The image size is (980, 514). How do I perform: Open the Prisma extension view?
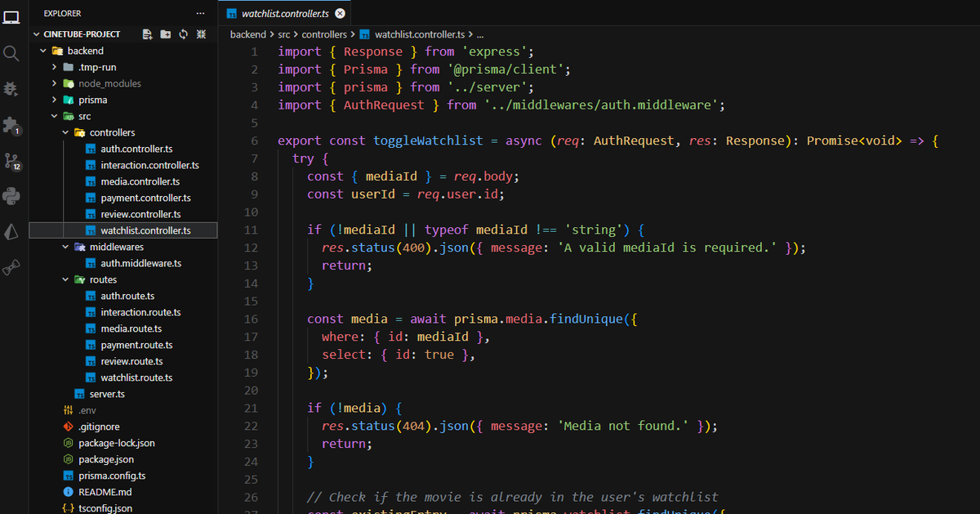pyautogui.click(x=11, y=232)
